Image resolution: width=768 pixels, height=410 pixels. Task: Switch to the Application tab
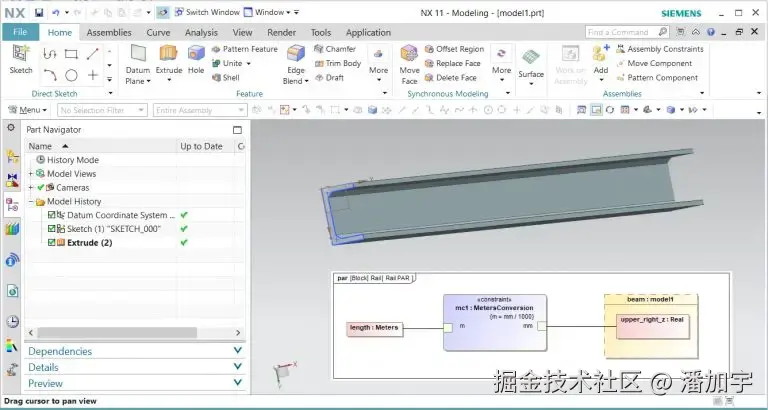coord(368,33)
